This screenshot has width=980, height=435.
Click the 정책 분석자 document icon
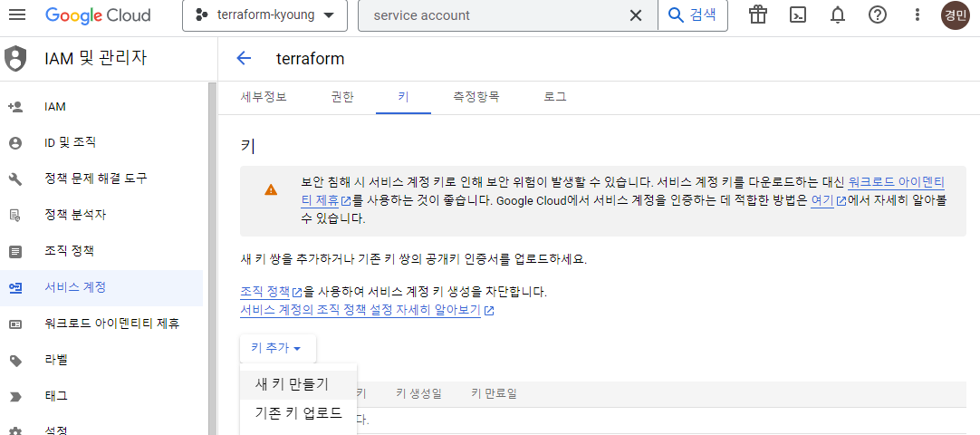coord(15,216)
